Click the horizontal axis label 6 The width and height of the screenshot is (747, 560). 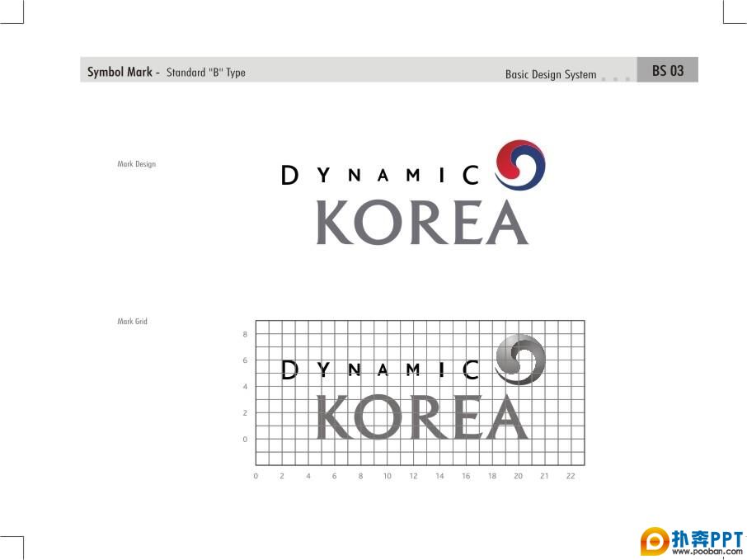335,476
